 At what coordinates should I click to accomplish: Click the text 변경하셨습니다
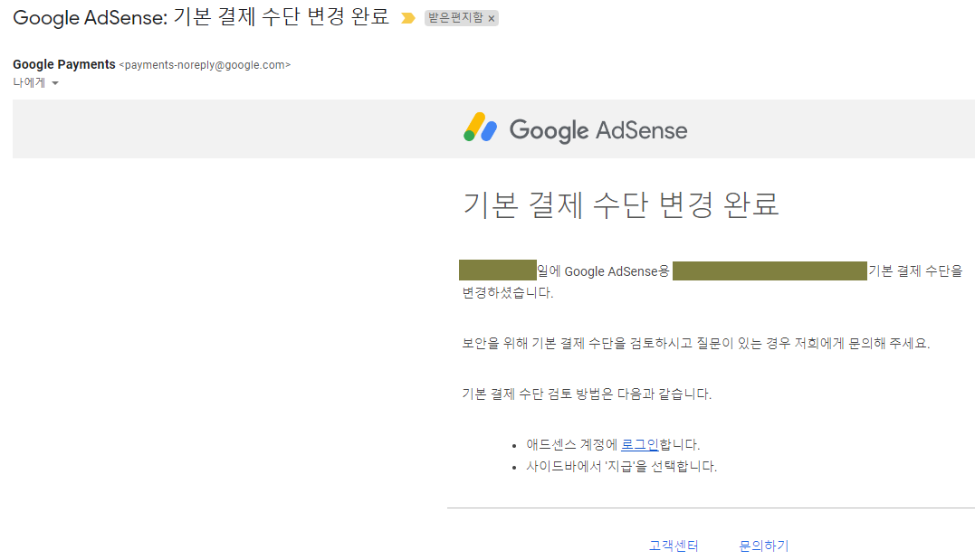tap(507, 293)
